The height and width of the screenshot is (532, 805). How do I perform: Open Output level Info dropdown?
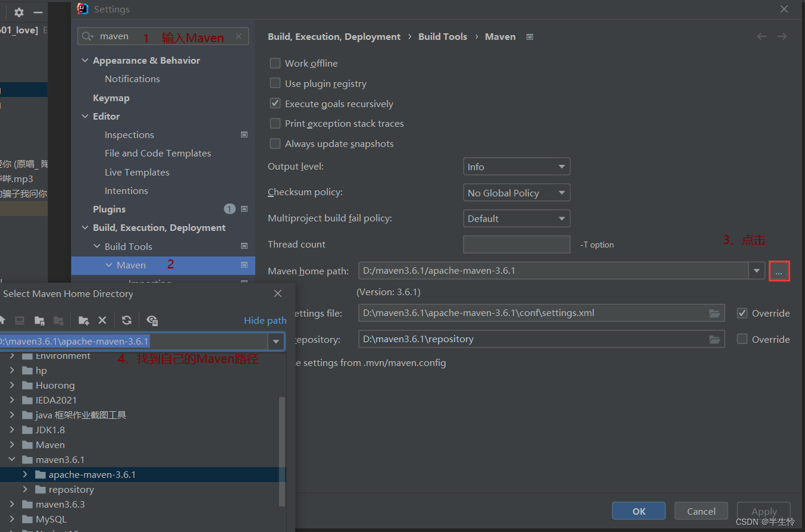516,167
